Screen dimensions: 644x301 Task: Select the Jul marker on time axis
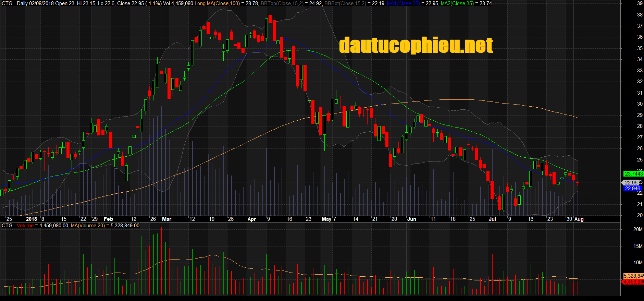[x=492, y=219]
